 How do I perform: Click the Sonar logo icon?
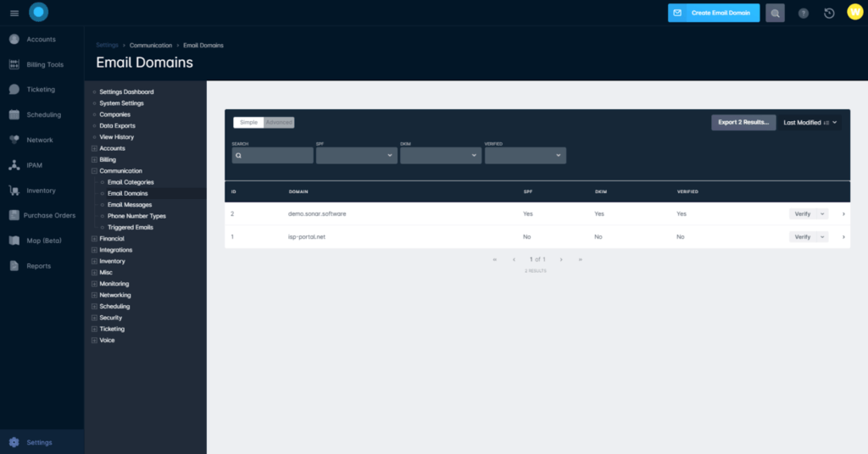[x=39, y=12]
